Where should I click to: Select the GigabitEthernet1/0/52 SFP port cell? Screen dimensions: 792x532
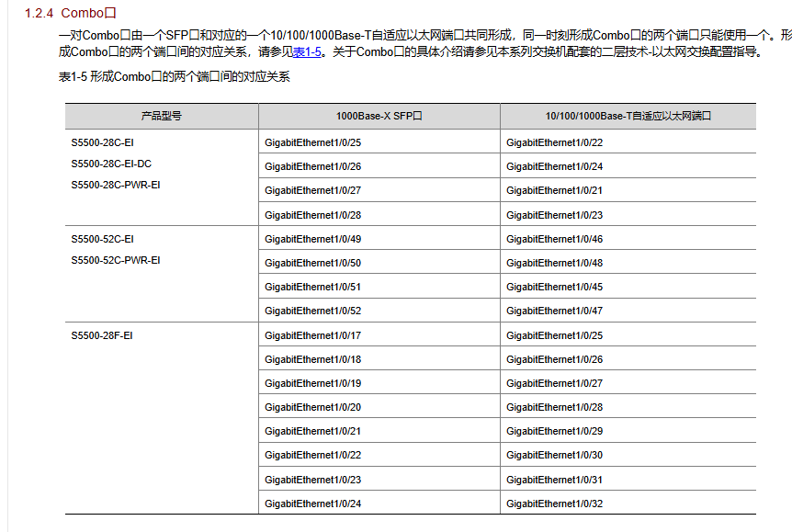pos(312,311)
